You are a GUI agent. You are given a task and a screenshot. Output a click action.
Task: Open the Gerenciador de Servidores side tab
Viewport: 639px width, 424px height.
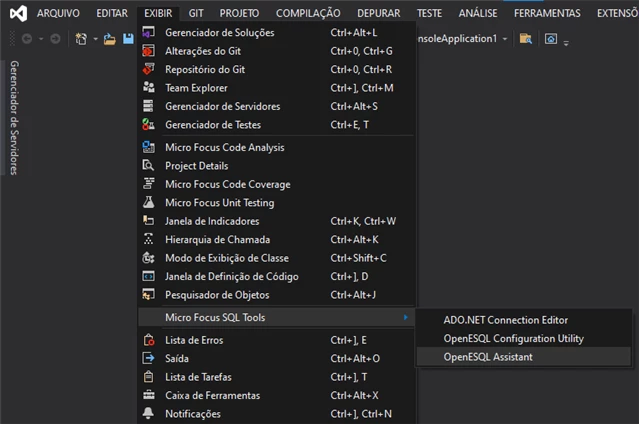(14, 118)
